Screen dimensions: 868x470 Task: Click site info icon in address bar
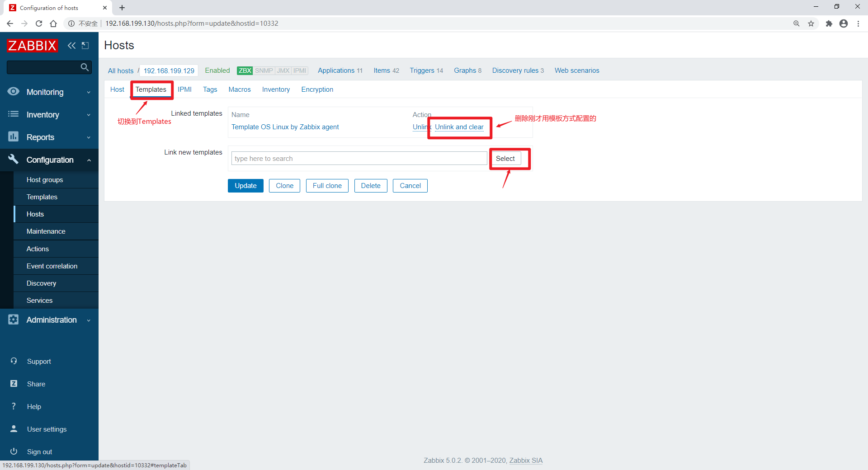tap(71, 23)
